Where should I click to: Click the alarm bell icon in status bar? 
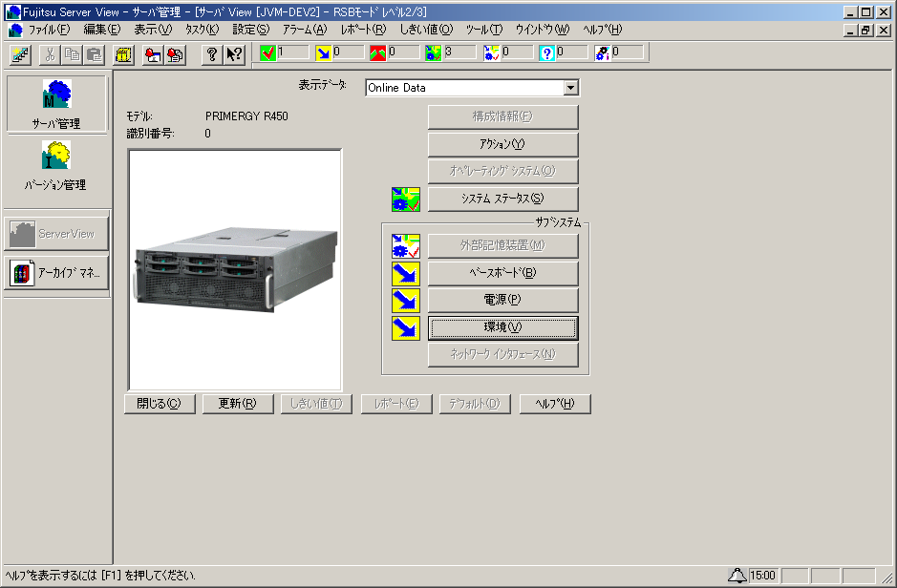click(x=737, y=576)
